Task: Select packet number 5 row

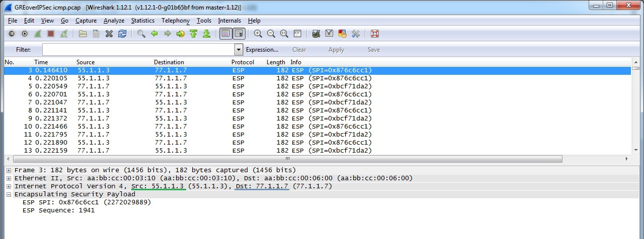Action: pos(317,86)
